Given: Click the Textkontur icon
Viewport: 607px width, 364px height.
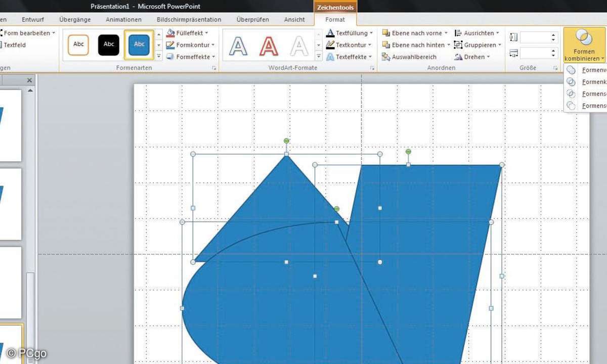Looking at the screenshot, I should tap(330, 45).
